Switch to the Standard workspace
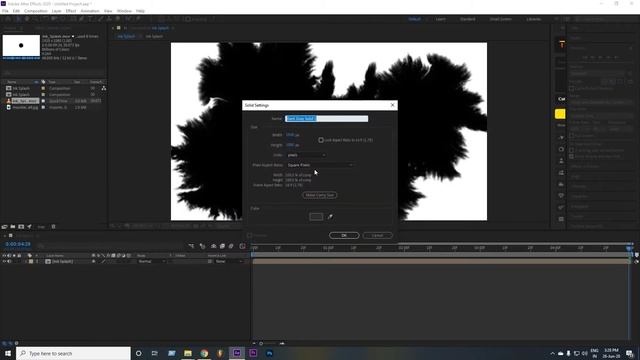Viewport: 640px width, 360px height. click(467, 19)
